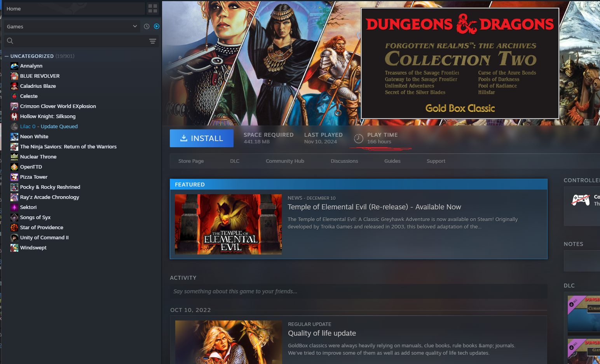
Task: Open the Support tab
Action: (x=436, y=161)
